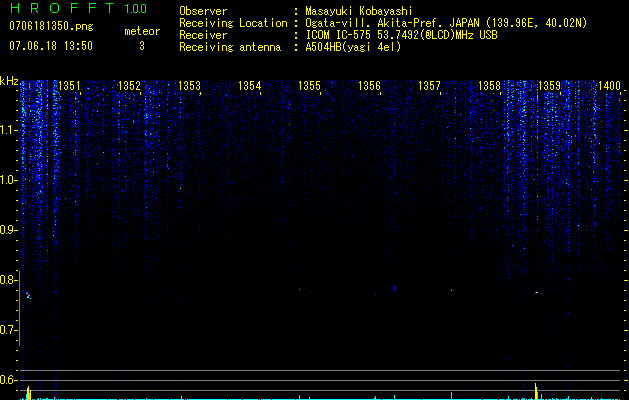629x400 pixels.
Task: Click the yellow power spike at far left
Action: tap(28, 393)
